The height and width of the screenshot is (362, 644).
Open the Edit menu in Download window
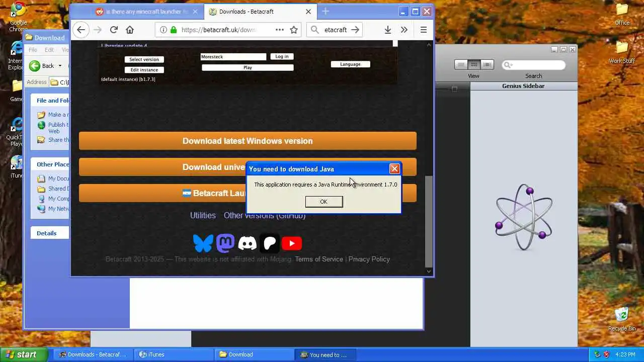49,50
